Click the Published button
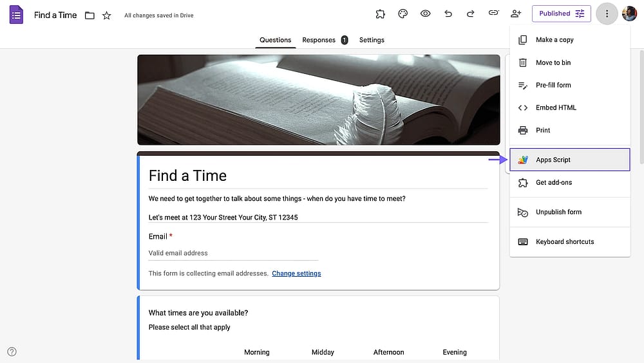This screenshot has height=363, width=644. 562,14
